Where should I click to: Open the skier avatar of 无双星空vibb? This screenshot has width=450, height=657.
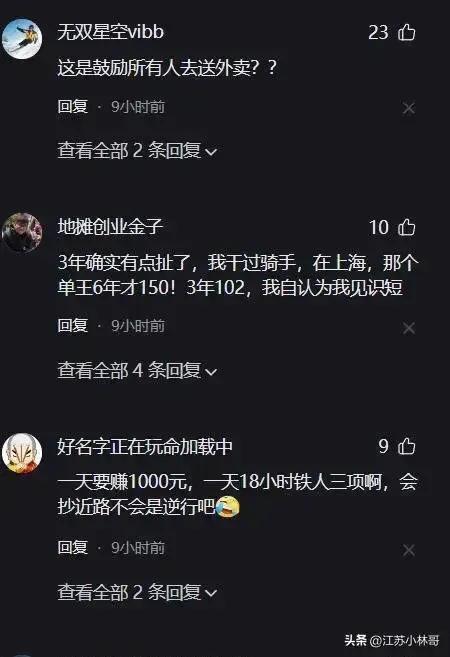[22, 39]
